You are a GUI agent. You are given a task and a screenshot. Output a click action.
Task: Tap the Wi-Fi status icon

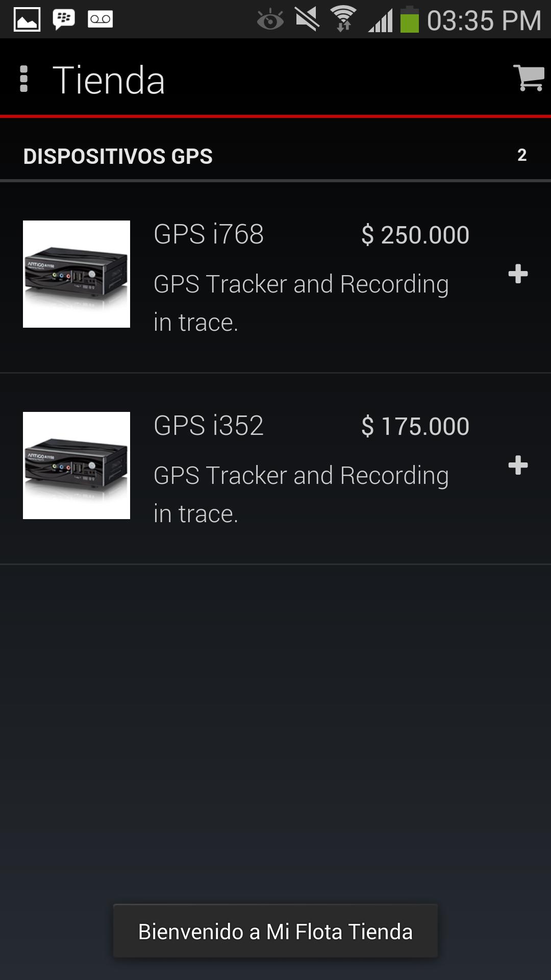coord(343,19)
